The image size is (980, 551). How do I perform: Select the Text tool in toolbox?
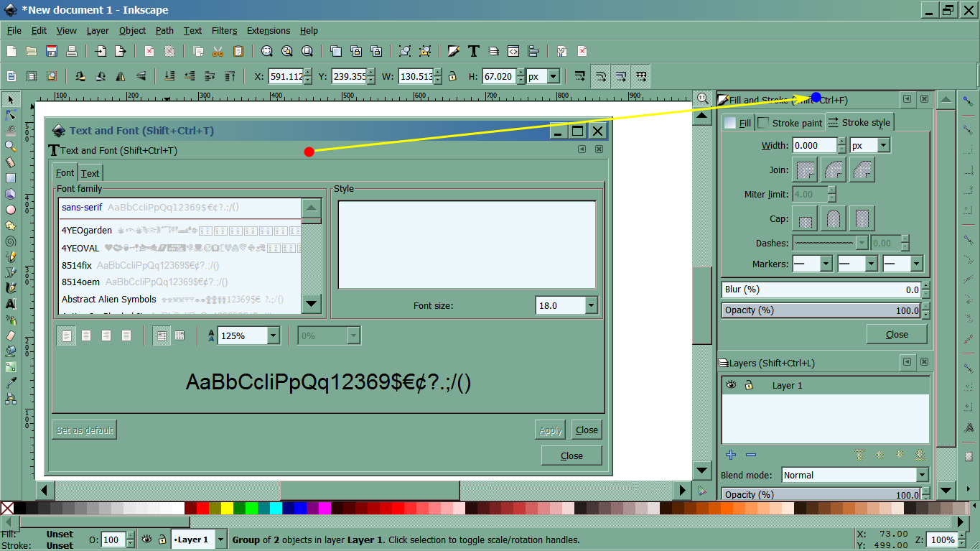[x=11, y=304]
